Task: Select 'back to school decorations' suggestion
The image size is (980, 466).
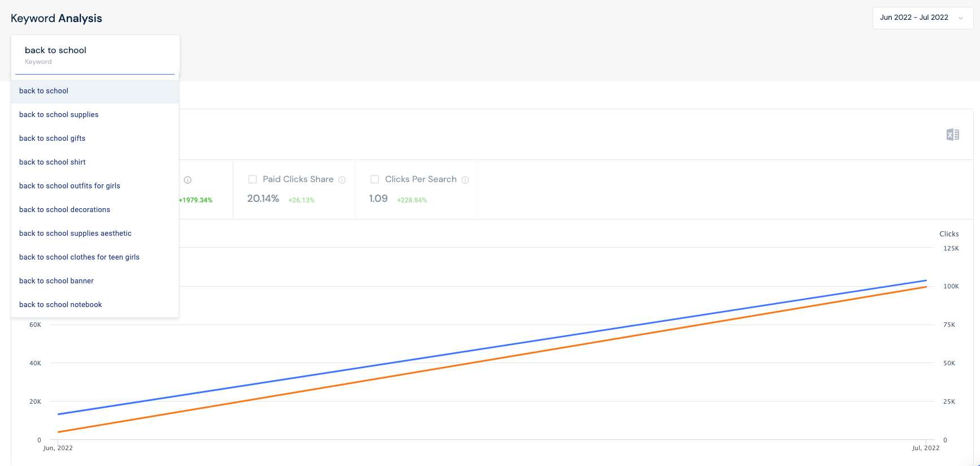Action: click(x=64, y=210)
